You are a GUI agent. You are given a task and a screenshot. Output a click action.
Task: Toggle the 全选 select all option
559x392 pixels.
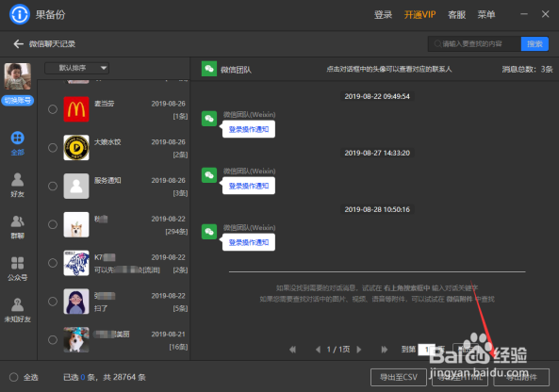tap(14, 377)
